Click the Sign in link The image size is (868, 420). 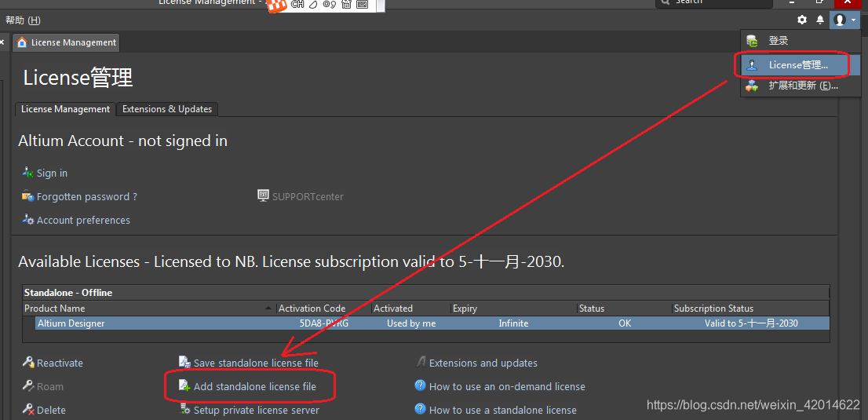(52, 173)
